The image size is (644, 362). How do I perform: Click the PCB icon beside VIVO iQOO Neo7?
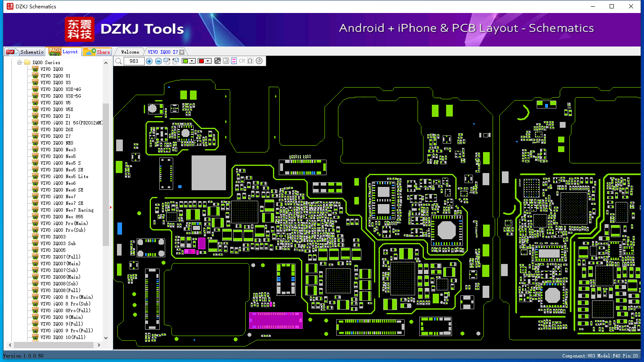(35, 197)
